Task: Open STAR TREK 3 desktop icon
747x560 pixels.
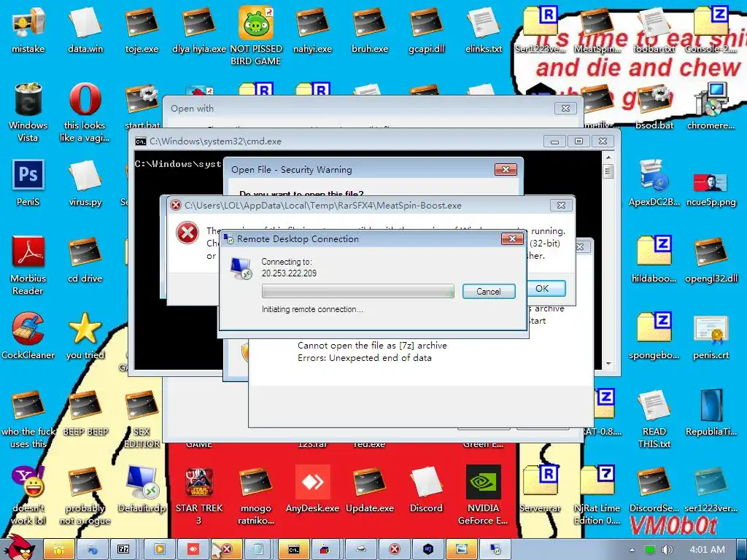Action: click(199, 495)
